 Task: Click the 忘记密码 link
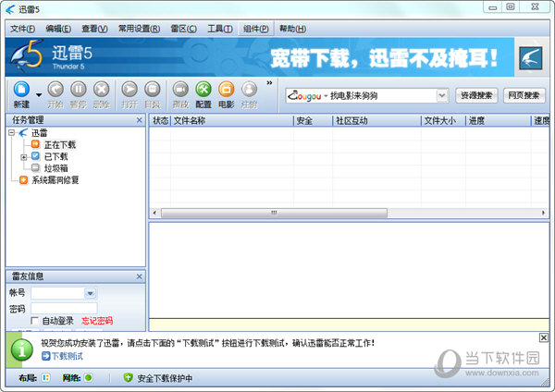pyautogui.click(x=97, y=321)
